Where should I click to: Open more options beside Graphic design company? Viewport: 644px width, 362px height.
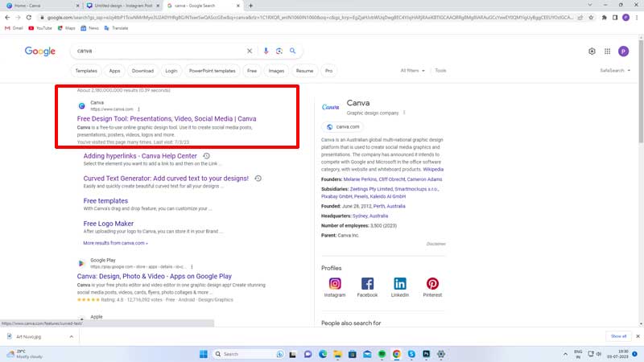click(404, 113)
